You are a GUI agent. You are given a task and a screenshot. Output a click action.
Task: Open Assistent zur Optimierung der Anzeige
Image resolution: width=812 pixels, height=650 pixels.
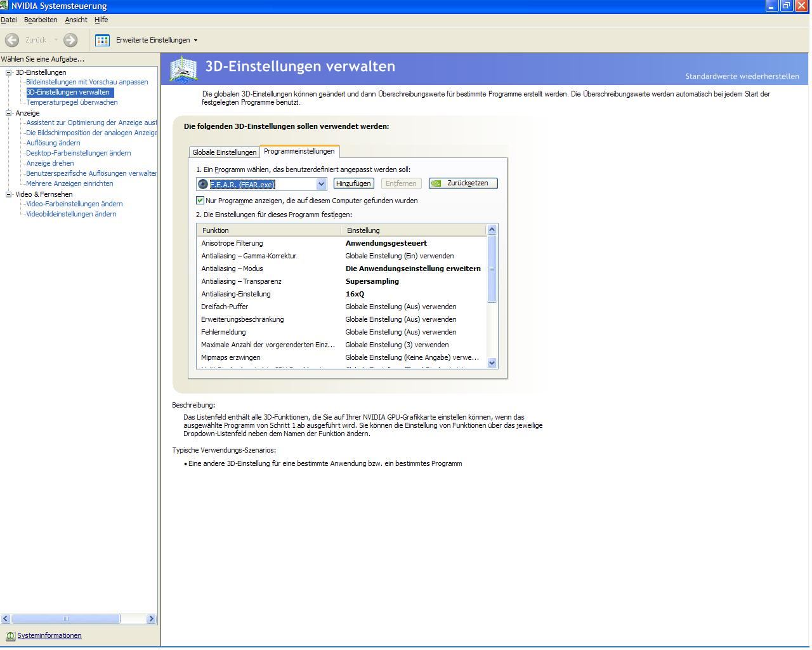91,123
